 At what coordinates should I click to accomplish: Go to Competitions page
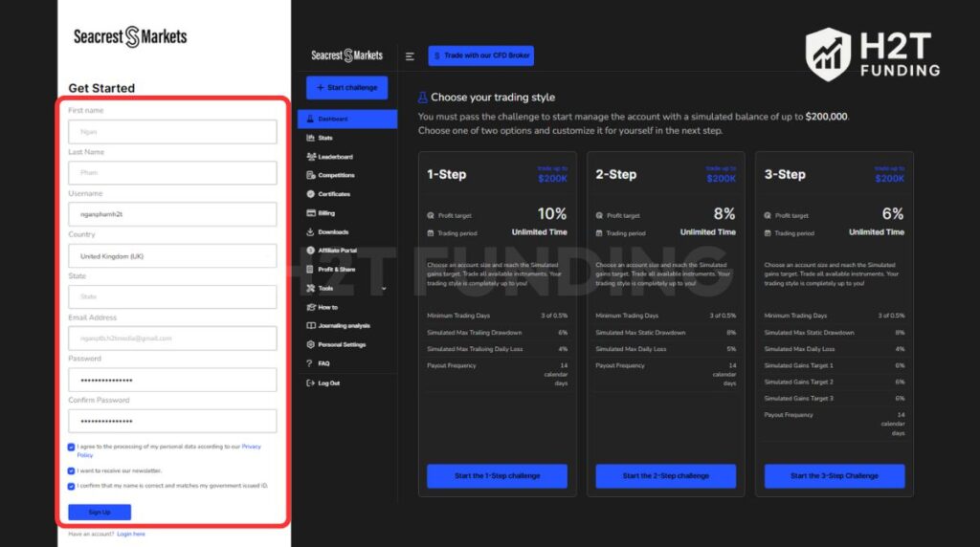(347, 175)
